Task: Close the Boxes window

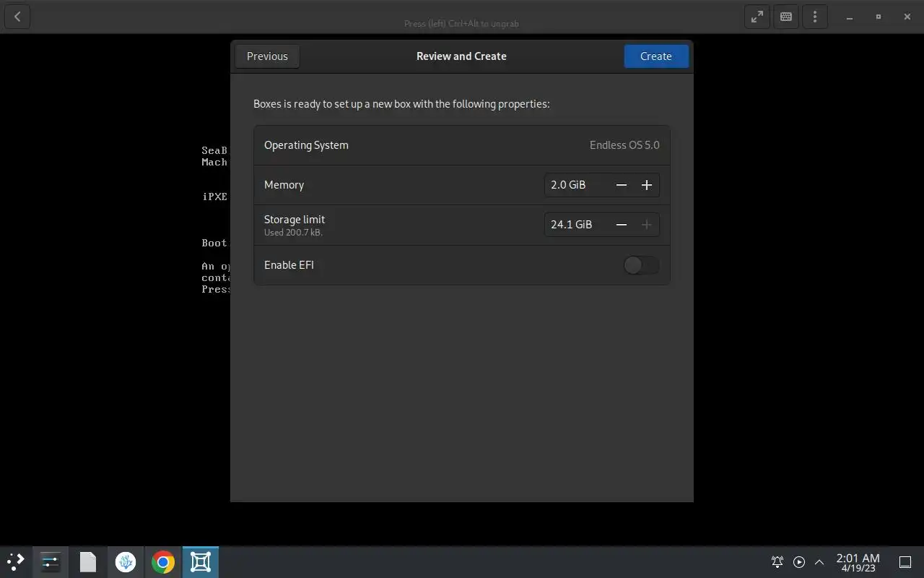Action: click(907, 17)
